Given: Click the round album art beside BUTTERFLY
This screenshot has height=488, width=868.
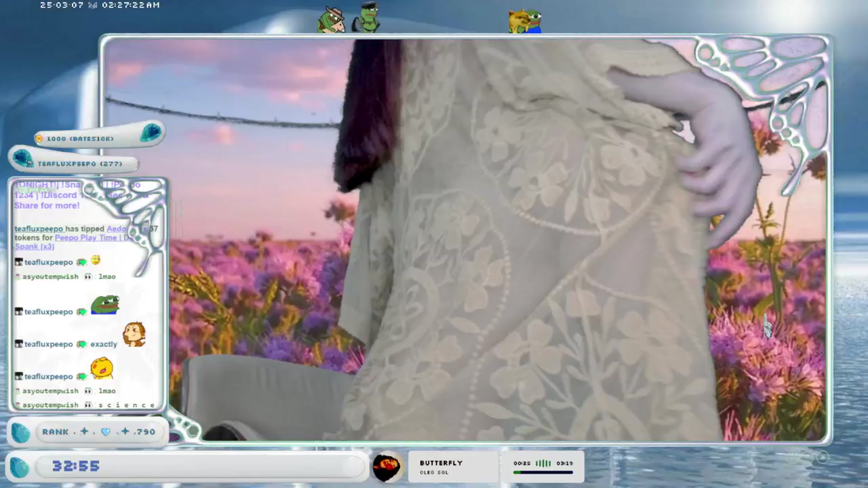Looking at the screenshot, I should tap(387, 467).
